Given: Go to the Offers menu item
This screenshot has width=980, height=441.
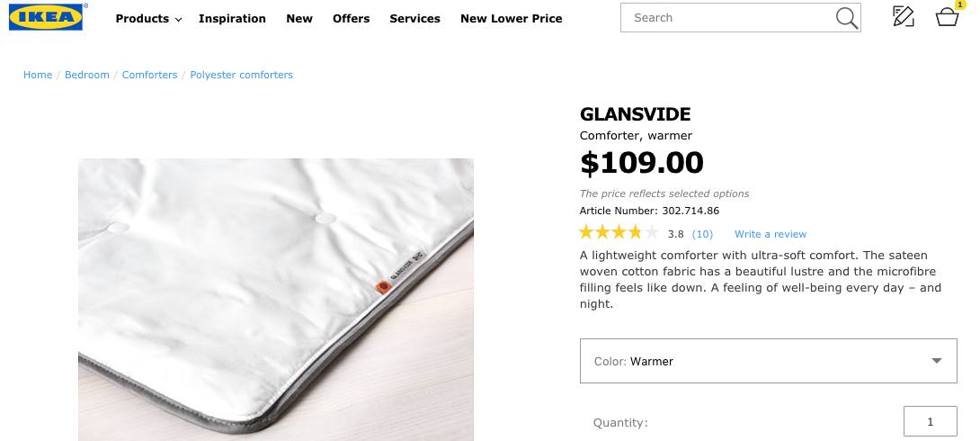Looking at the screenshot, I should click(351, 19).
